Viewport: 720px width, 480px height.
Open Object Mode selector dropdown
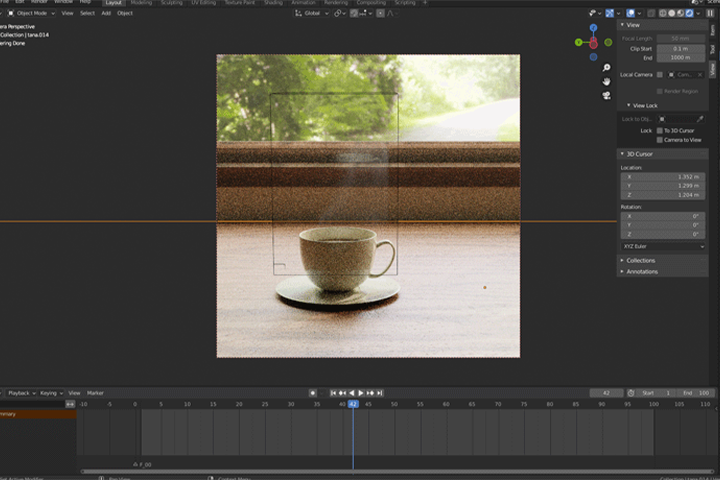click(x=31, y=13)
